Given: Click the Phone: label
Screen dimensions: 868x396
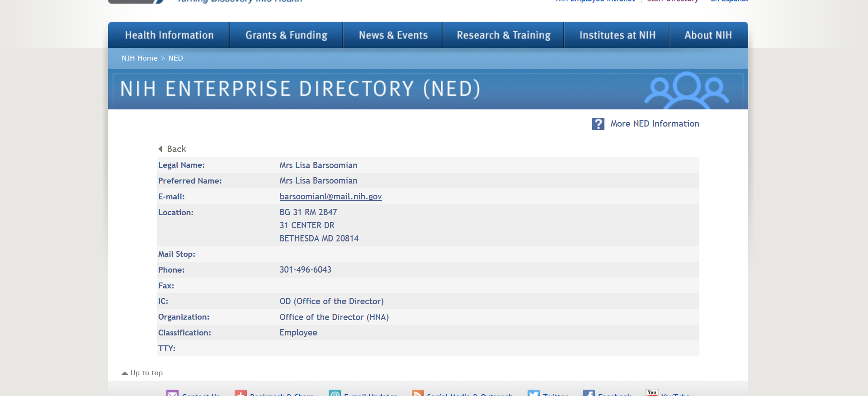Looking at the screenshot, I should 171,270.
